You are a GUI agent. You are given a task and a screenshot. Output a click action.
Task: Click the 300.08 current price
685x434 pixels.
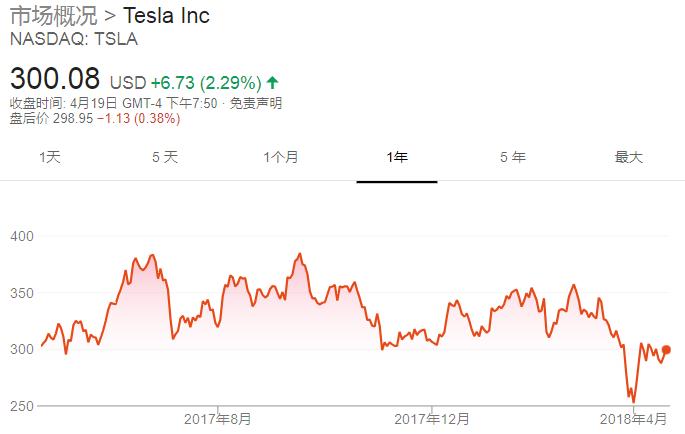click(55, 78)
